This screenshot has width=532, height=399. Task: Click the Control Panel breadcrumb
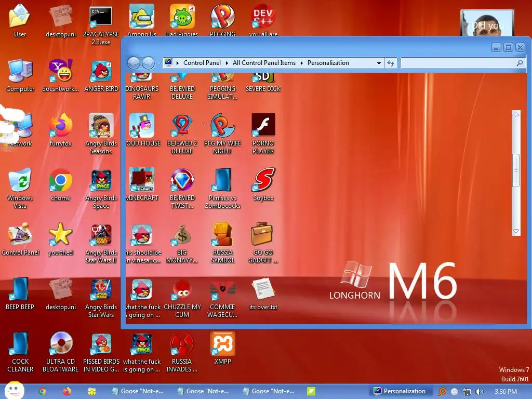click(202, 63)
